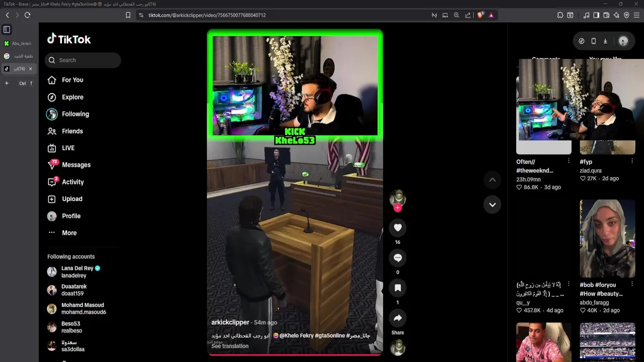
Task: Open Brave VPN shield icon
Action: pos(626,15)
